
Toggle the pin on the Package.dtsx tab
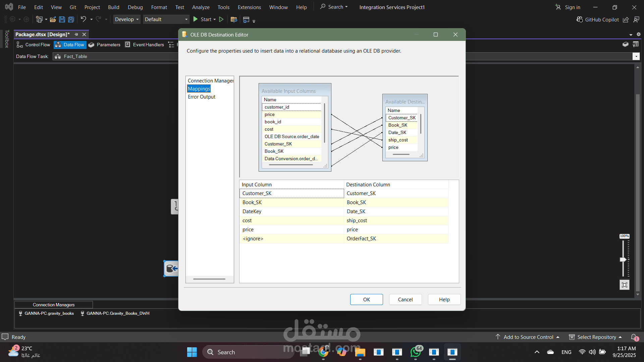click(76, 35)
